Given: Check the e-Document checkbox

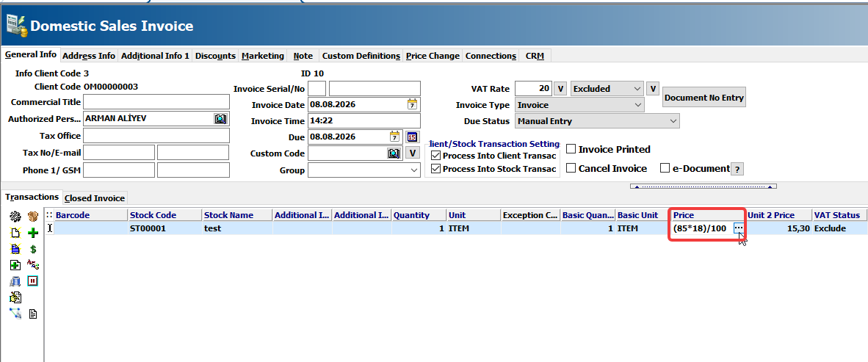Looking at the screenshot, I should (665, 168).
